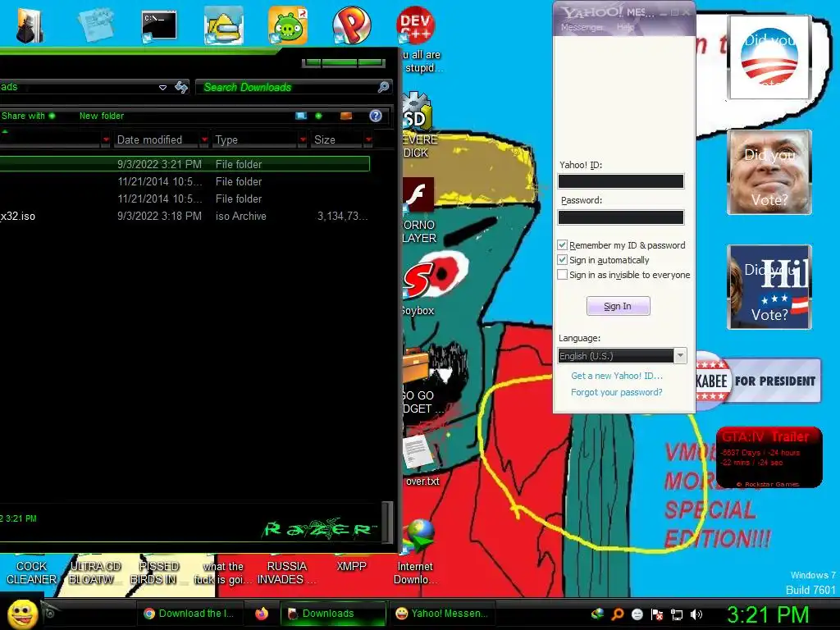840x630 pixels.
Task: Click the Password input field
Action: [621, 217]
